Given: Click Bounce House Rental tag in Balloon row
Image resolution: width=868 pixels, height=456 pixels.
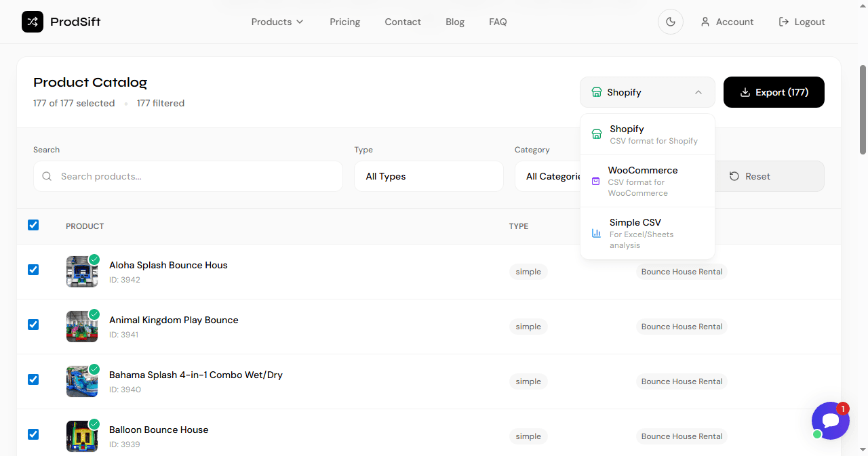Looking at the screenshot, I should pyautogui.click(x=682, y=436).
